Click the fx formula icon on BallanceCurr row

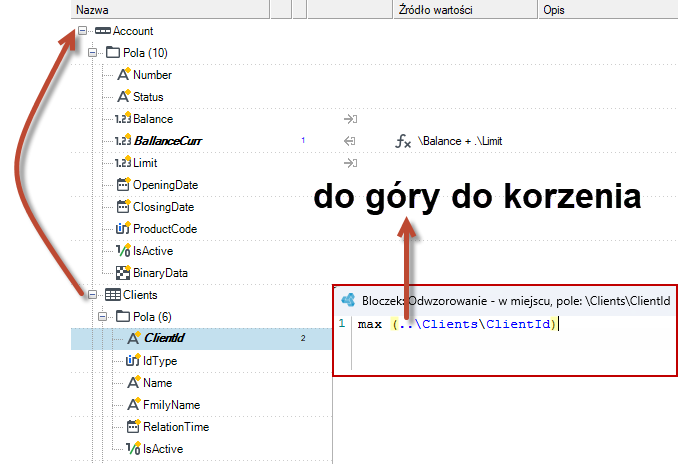[x=403, y=141]
